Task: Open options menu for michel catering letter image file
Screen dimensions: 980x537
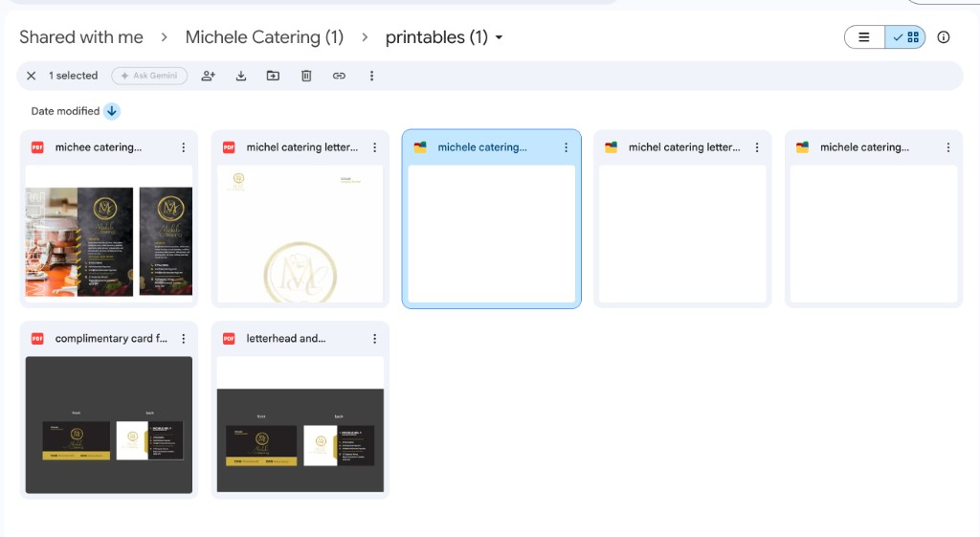Action: [757, 147]
